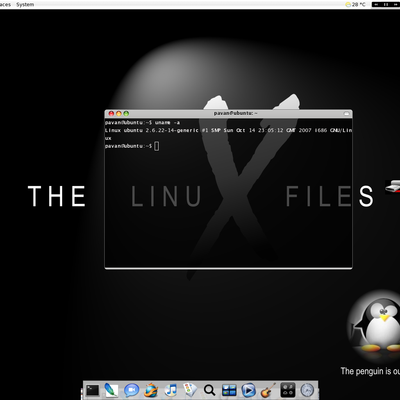Open the video chat bubble dock icon
Screen dimensions: 400x400
(131, 390)
